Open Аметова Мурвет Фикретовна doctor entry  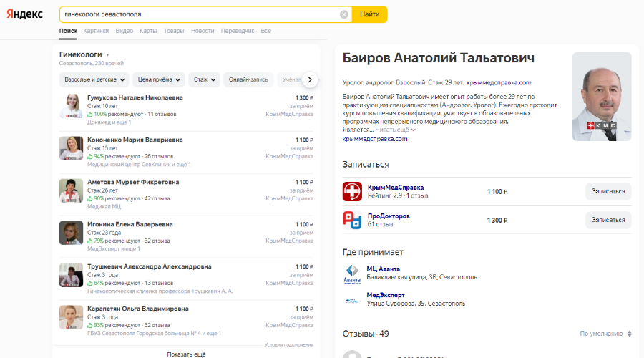click(x=133, y=182)
